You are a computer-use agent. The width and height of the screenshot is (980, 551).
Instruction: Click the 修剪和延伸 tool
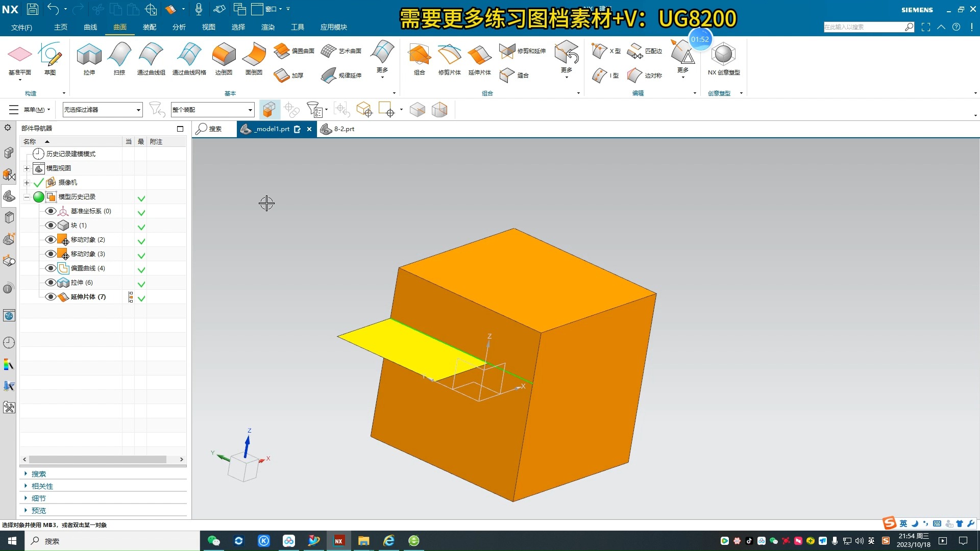tap(523, 51)
